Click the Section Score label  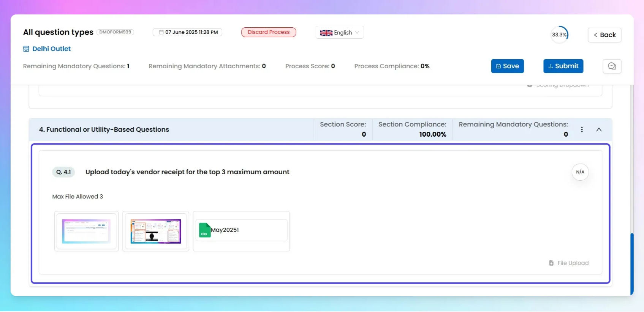[343, 124]
